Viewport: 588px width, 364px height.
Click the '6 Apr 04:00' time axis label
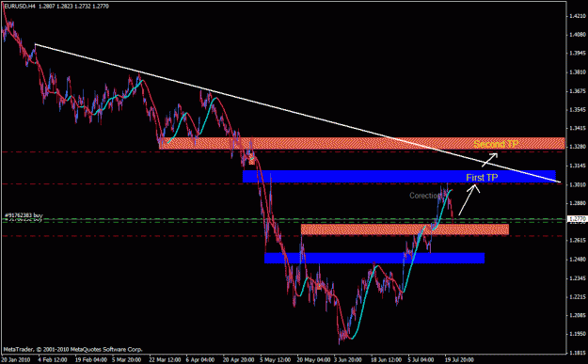click(x=201, y=359)
